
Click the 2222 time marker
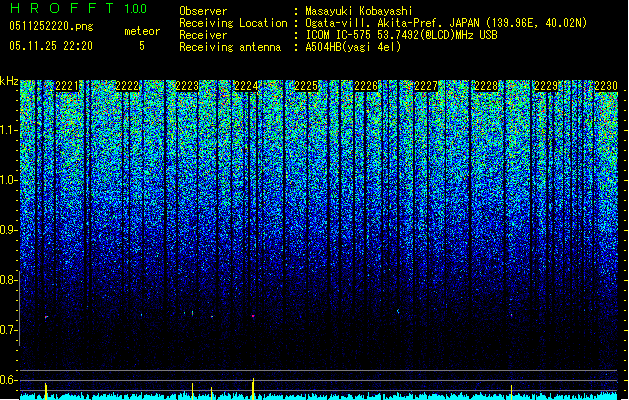127,86
